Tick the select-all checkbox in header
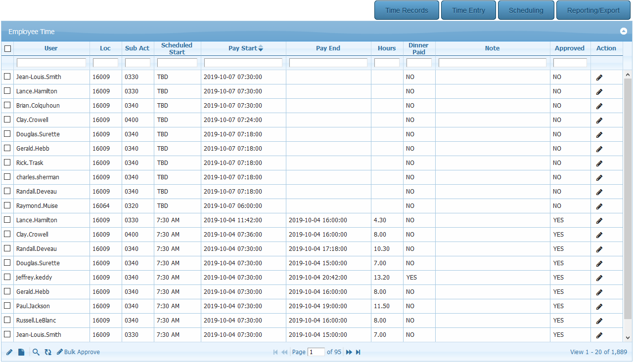The height and width of the screenshot is (364, 634). (x=7, y=48)
